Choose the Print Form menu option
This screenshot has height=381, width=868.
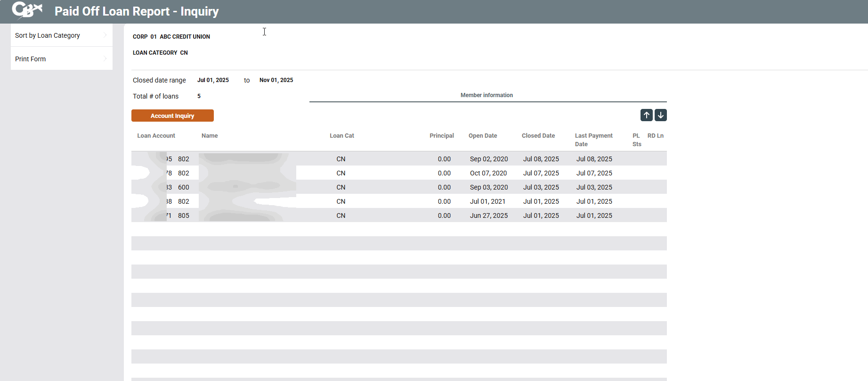[x=31, y=59]
